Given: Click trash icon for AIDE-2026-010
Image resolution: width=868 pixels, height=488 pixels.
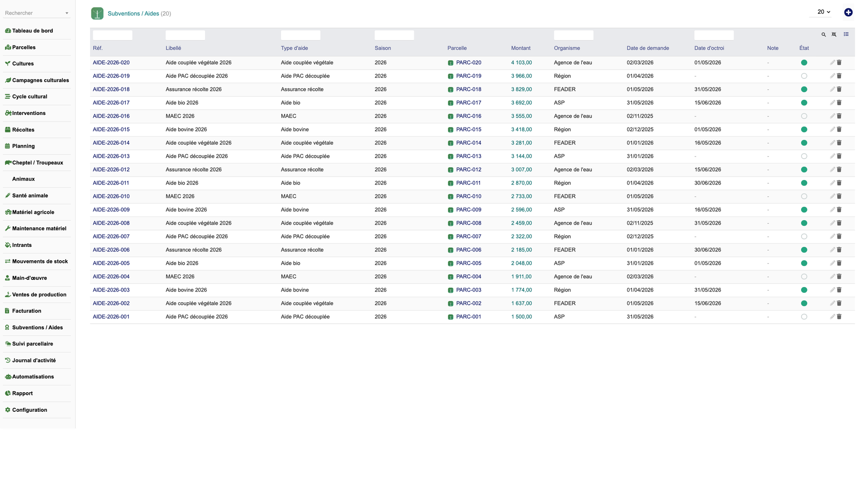Looking at the screenshot, I should pos(839,197).
